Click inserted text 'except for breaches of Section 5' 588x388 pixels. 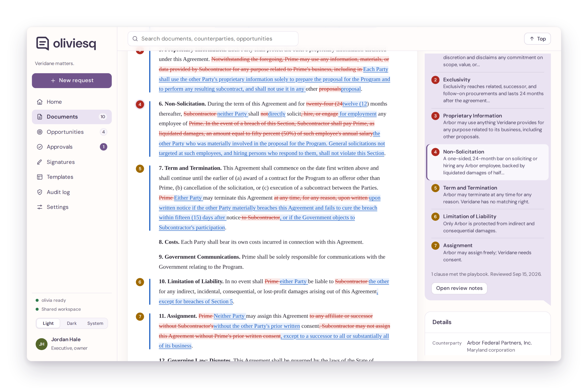click(x=196, y=301)
